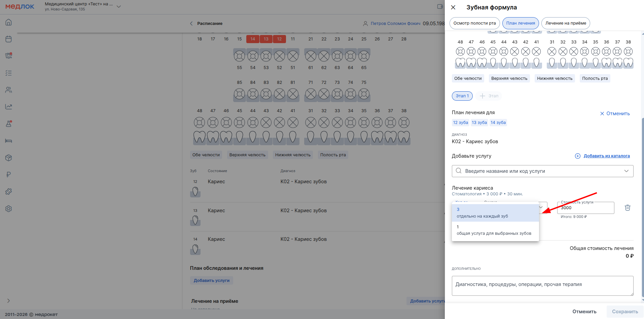This screenshot has width=644, height=319.
Task: Click the ruble finance icon in the sidebar
Action: (x=9, y=174)
